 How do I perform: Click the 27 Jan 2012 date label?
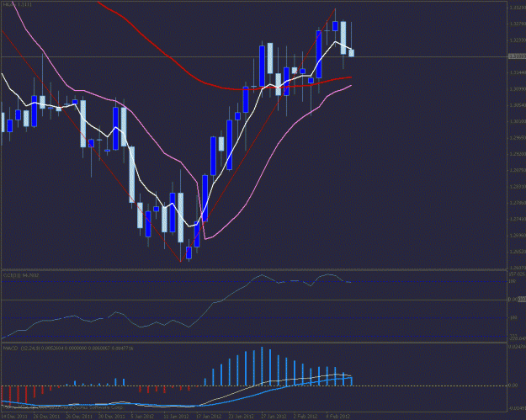[274, 417]
